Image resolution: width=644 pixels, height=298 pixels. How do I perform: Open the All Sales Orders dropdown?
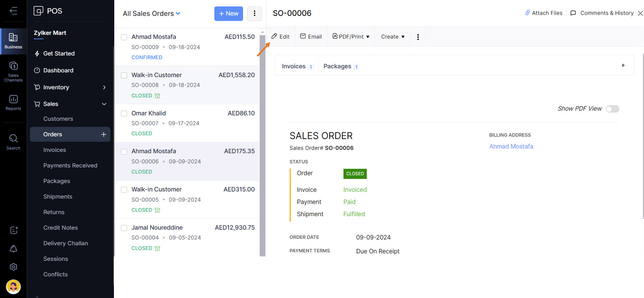point(151,14)
